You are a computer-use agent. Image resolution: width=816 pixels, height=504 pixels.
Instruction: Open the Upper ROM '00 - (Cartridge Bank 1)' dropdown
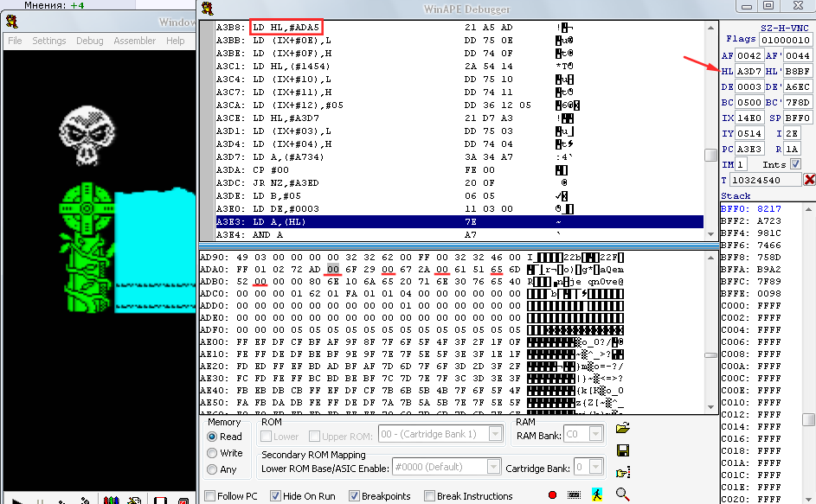click(x=496, y=434)
